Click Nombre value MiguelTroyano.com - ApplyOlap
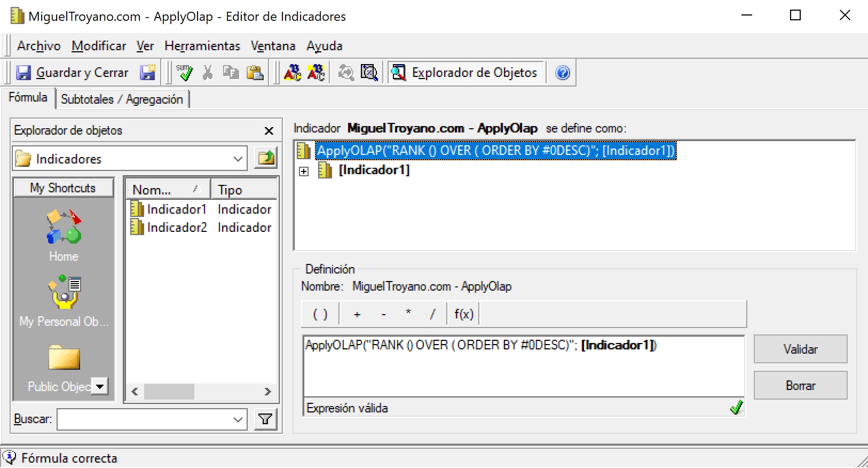Screen dimensions: 868x468 click(x=432, y=286)
